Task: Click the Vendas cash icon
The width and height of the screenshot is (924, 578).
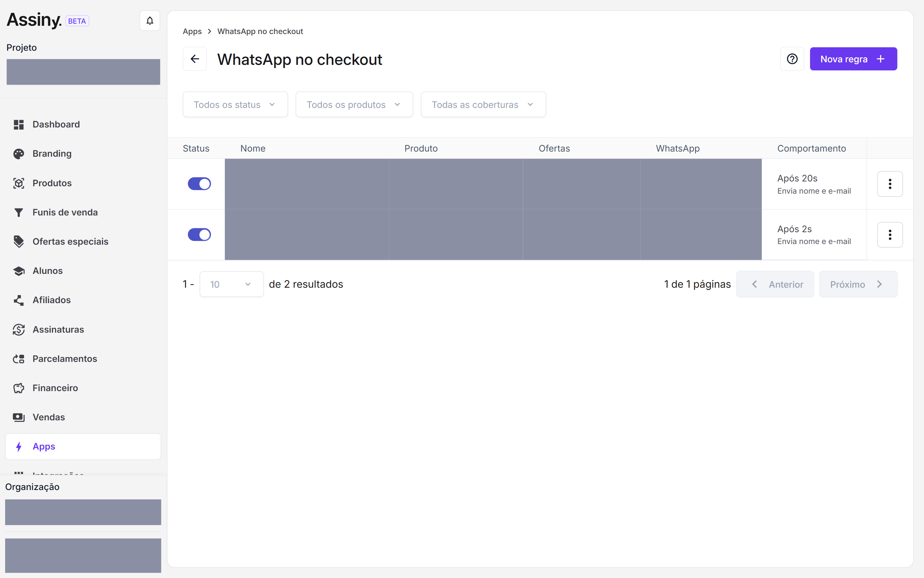Action: [x=18, y=417]
